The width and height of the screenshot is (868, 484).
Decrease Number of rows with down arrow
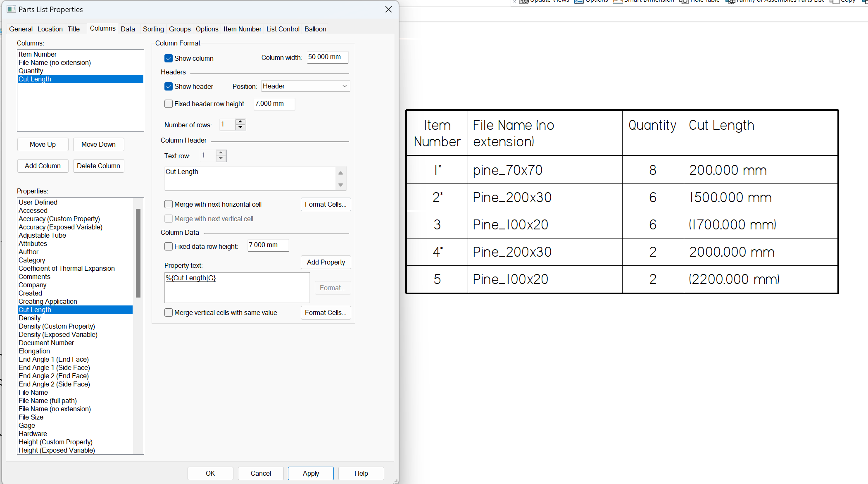[x=240, y=127]
